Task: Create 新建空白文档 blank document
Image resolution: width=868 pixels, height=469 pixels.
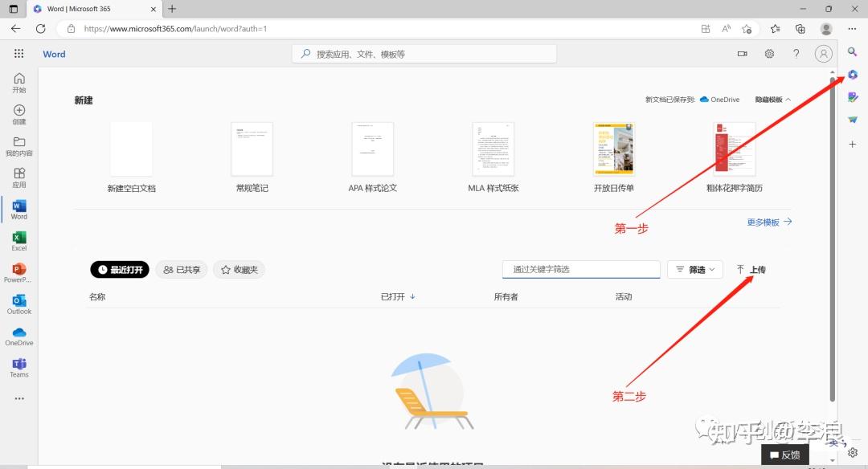Action: tap(131, 157)
